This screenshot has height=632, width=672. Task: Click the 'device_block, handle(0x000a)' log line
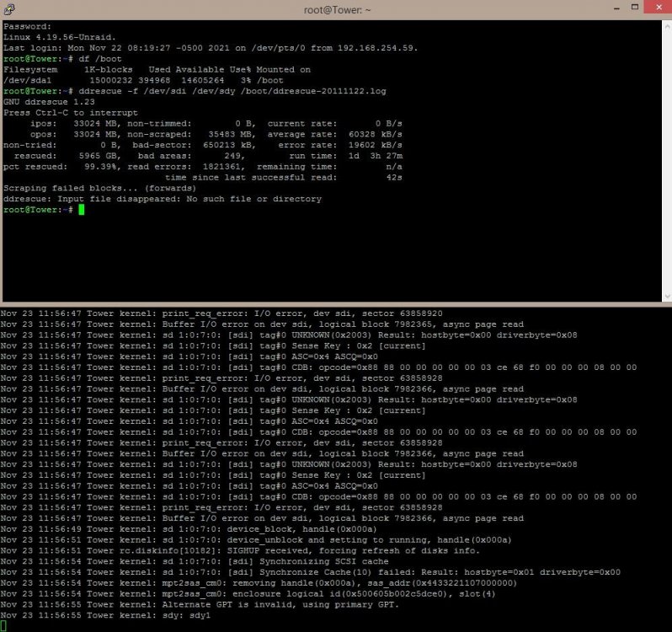point(188,529)
